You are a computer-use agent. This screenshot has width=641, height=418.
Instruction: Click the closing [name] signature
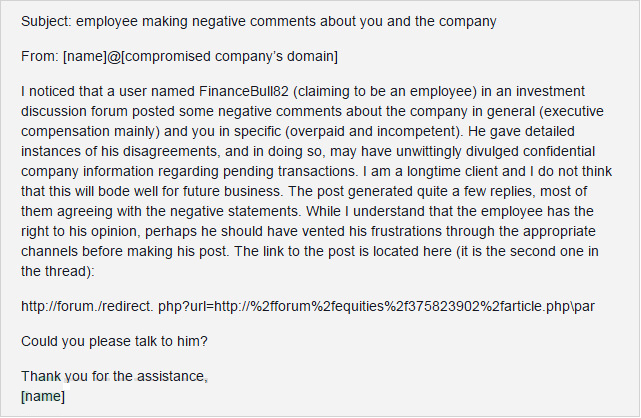pos(43,396)
